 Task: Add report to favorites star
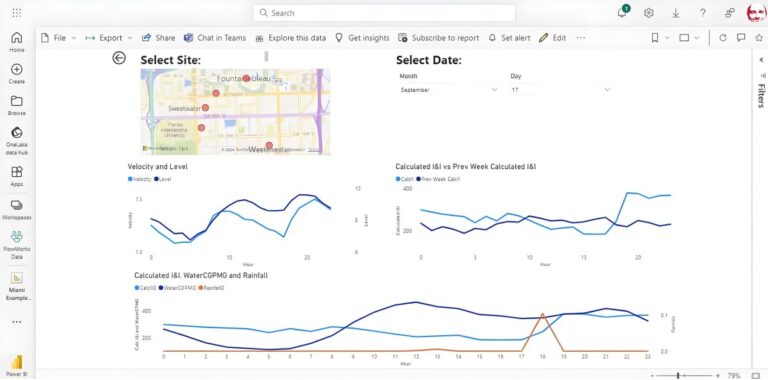coord(759,38)
